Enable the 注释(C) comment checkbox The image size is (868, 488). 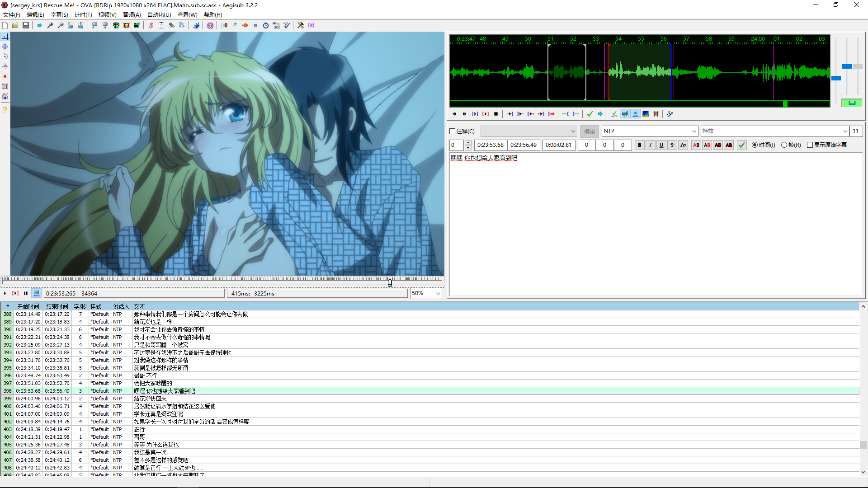(x=453, y=131)
